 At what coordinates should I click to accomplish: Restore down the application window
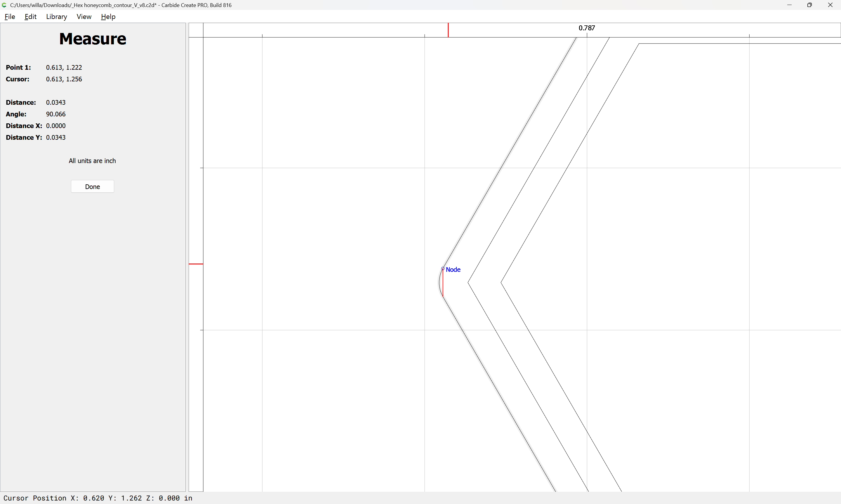click(809, 5)
